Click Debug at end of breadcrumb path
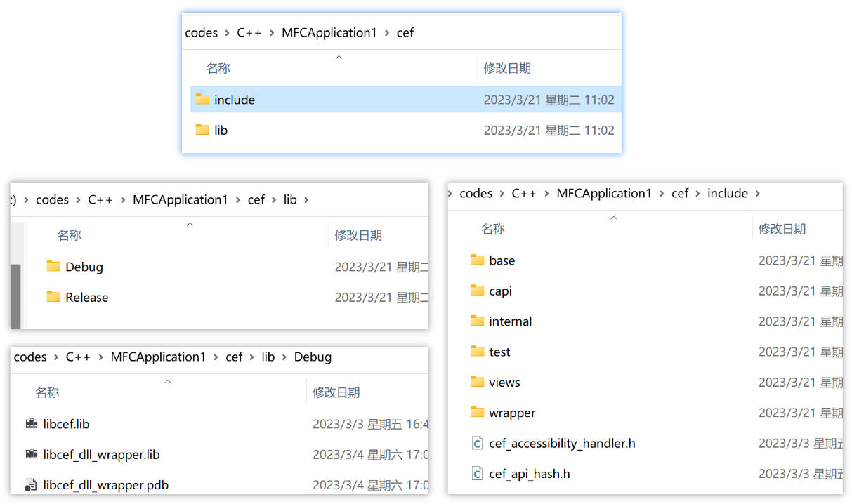 coord(313,357)
